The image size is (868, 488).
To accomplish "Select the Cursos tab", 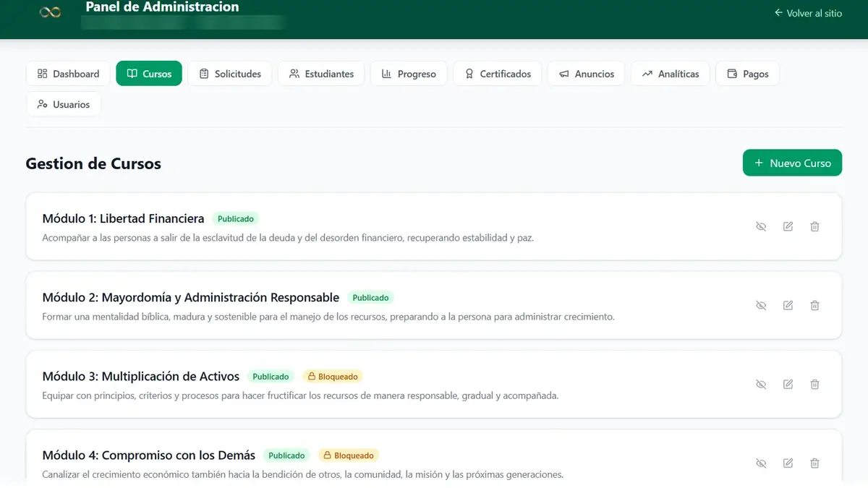I will [x=149, y=74].
